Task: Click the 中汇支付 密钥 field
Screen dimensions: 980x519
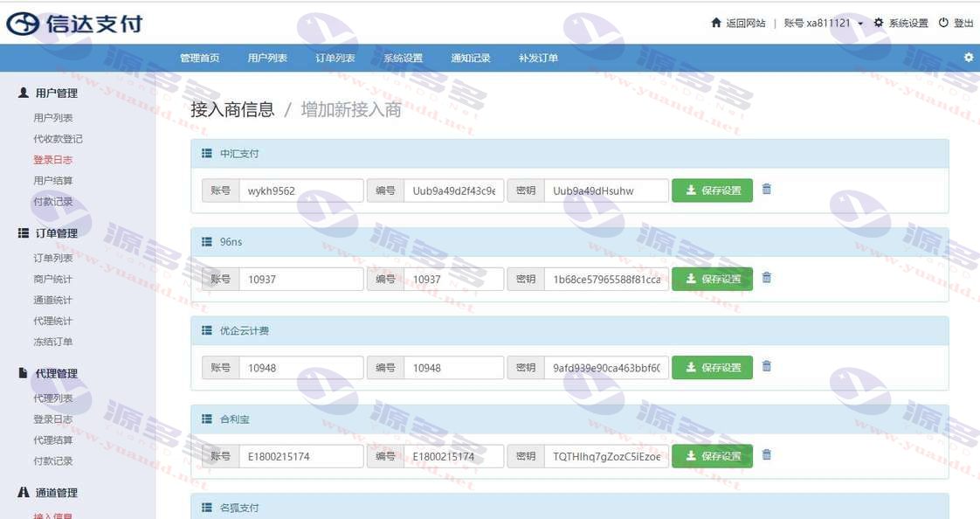Action: coord(606,190)
